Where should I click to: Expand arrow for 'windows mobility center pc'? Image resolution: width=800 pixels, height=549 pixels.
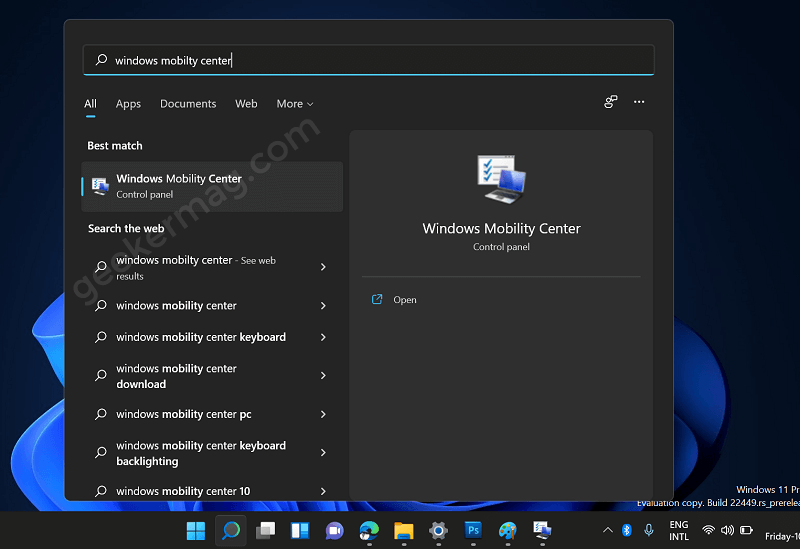click(323, 414)
